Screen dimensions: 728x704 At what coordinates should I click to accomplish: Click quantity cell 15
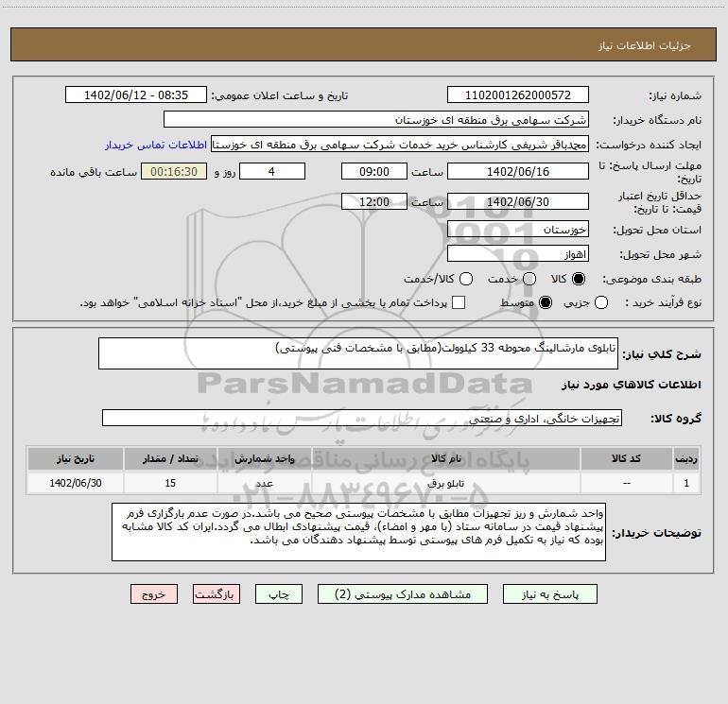pyautogui.click(x=170, y=483)
